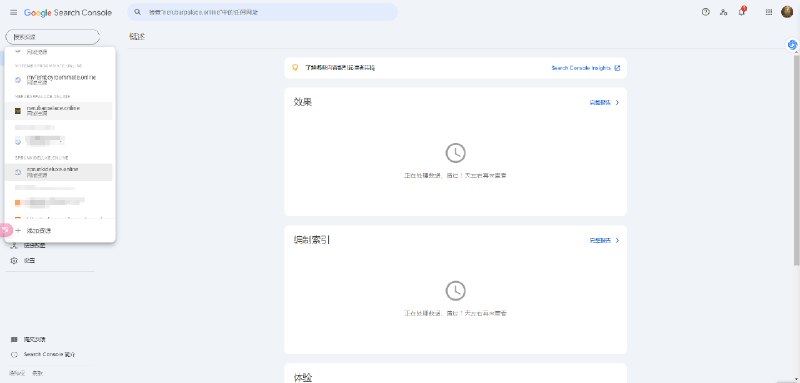Screen dimensions: 800x383
Task: Click chevron arrow in 编制索引 card
Action: click(617, 240)
